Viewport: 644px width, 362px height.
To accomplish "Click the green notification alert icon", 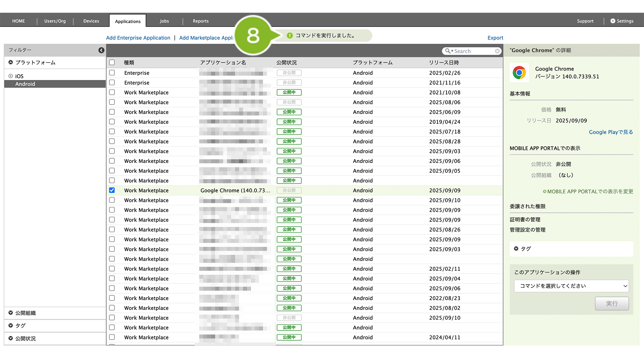I will pyautogui.click(x=290, y=35).
